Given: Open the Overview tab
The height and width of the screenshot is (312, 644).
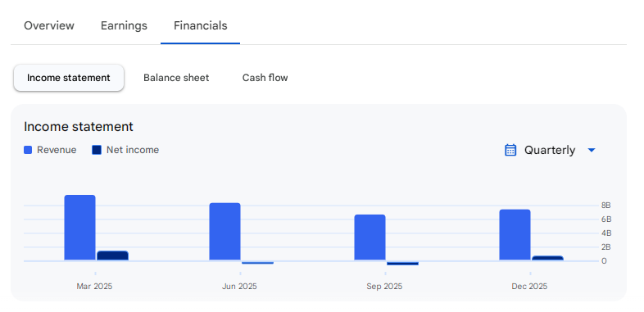Looking at the screenshot, I should point(49,25).
